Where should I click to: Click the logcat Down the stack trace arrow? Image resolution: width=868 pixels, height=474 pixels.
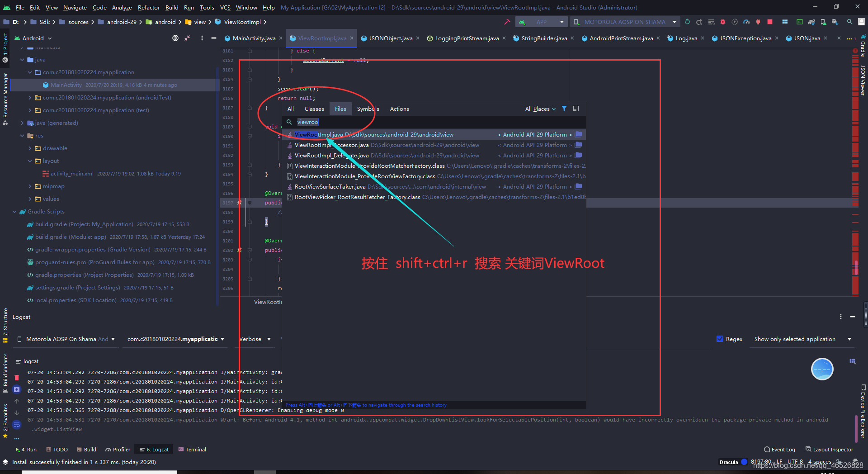(17, 413)
